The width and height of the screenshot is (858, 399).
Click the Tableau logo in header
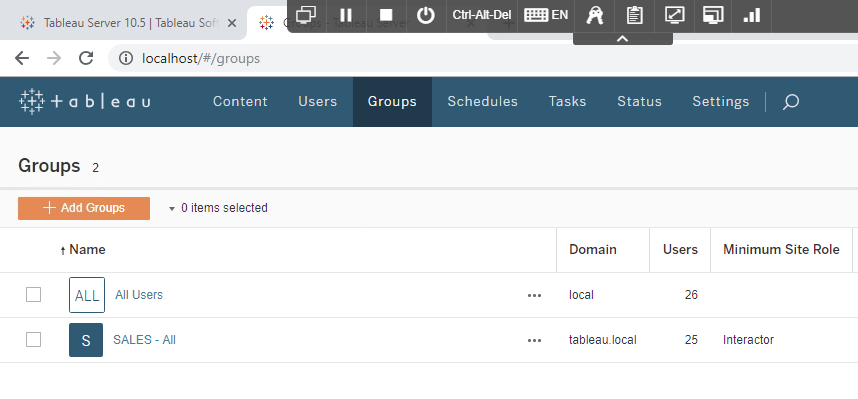pyautogui.click(x=85, y=102)
